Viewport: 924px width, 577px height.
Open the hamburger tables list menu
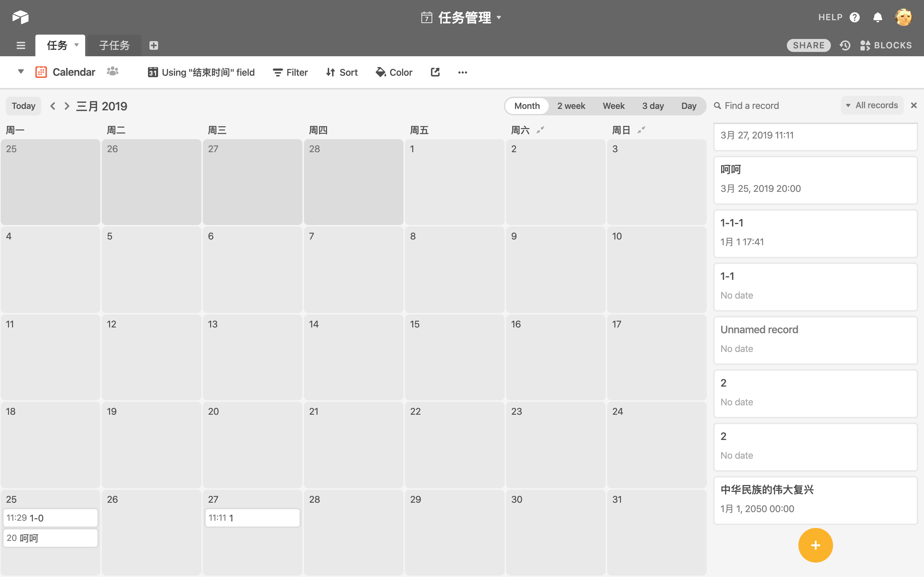coord(21,45)
